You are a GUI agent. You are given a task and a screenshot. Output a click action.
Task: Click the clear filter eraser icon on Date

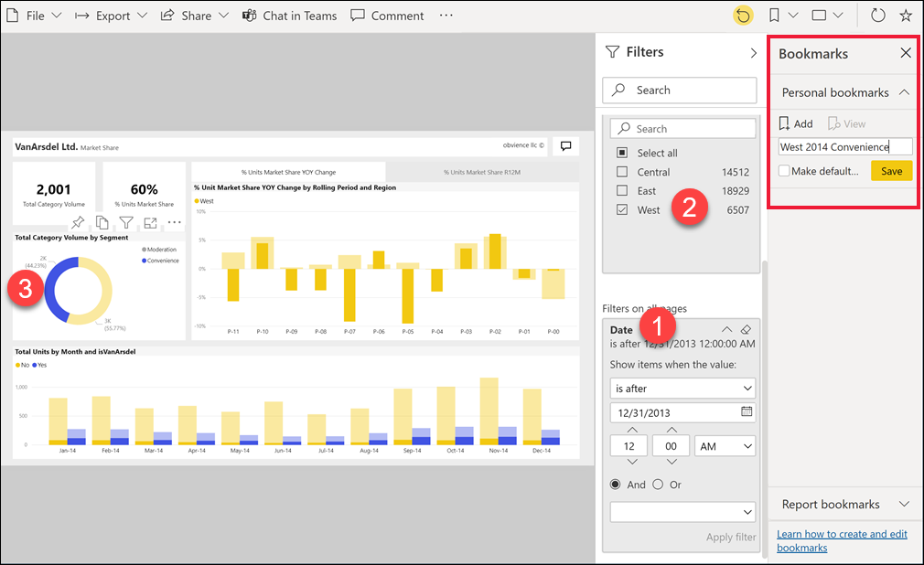746,329
